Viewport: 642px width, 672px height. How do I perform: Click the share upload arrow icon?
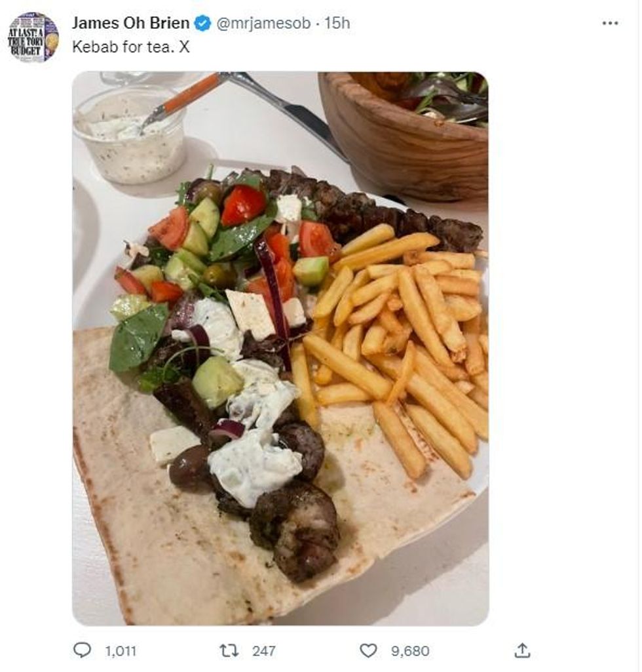pos(521,650)
